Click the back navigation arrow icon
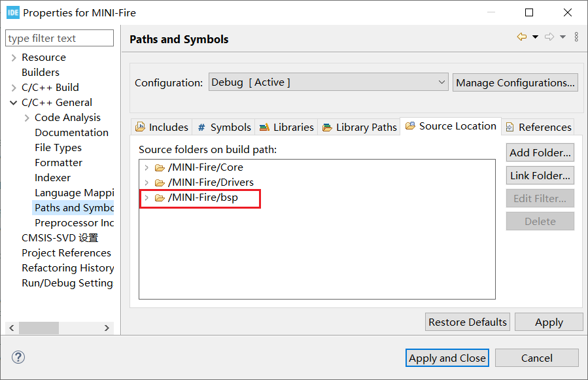588x380 pixels. coord(521,37)
